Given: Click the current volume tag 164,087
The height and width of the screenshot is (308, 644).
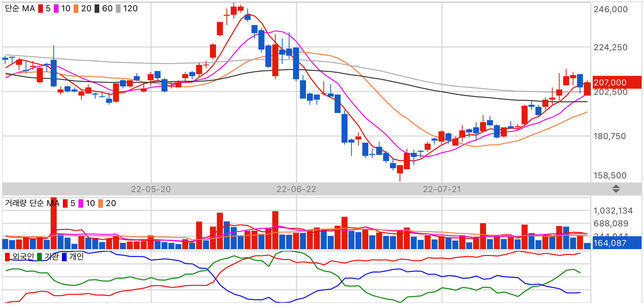Looking at the screenshot, I should coord(617,243).
